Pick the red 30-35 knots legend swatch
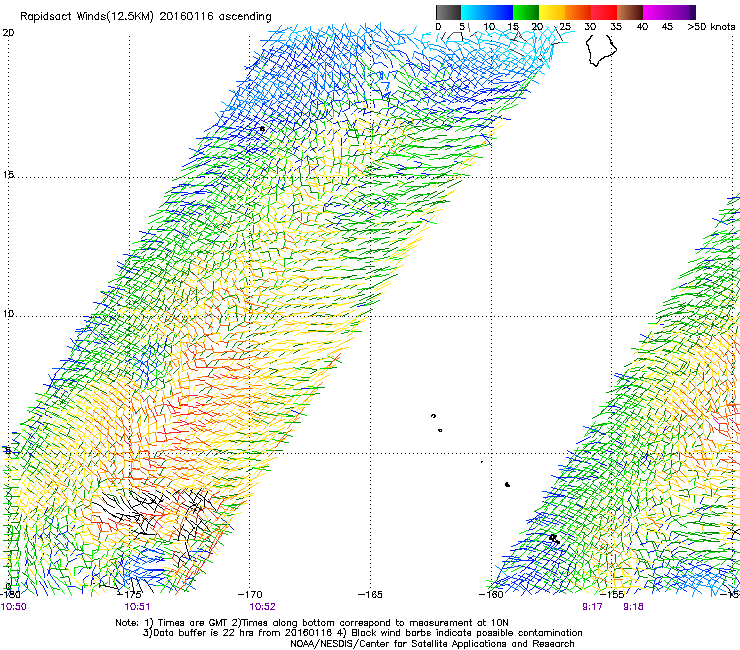 coord(604,12)
